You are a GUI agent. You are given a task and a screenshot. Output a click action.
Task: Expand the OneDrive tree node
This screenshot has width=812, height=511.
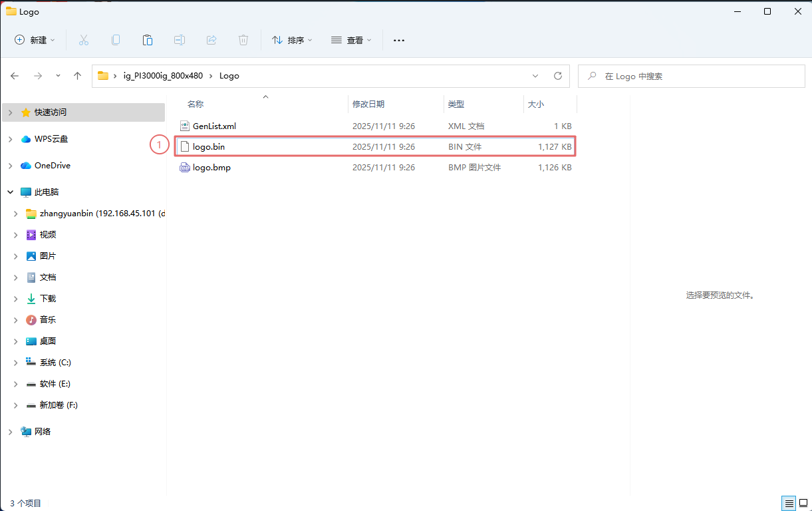10,166
